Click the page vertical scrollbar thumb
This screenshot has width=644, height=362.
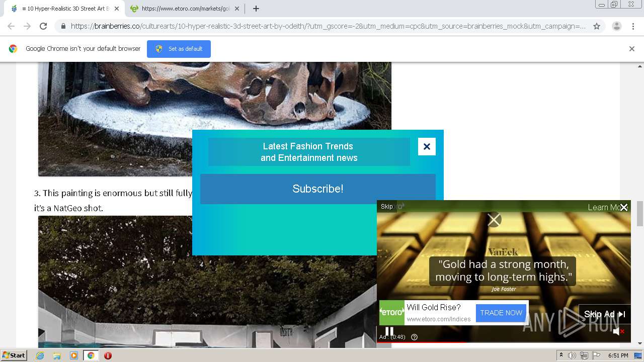point(640,213)
